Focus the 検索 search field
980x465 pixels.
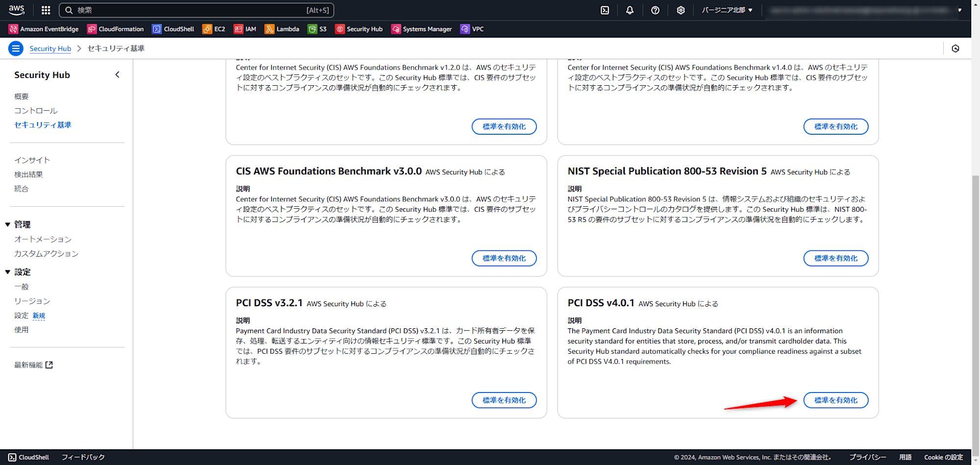196,10
